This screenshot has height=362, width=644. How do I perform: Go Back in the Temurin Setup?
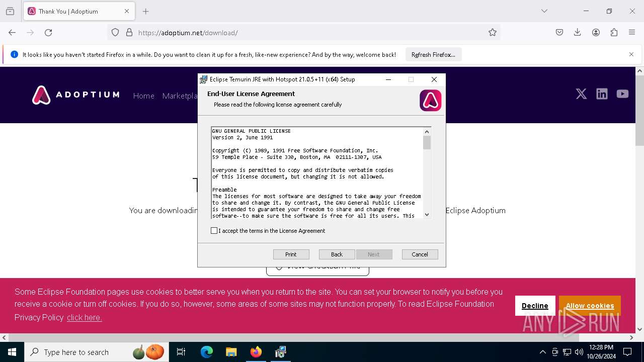pos(337,254)
